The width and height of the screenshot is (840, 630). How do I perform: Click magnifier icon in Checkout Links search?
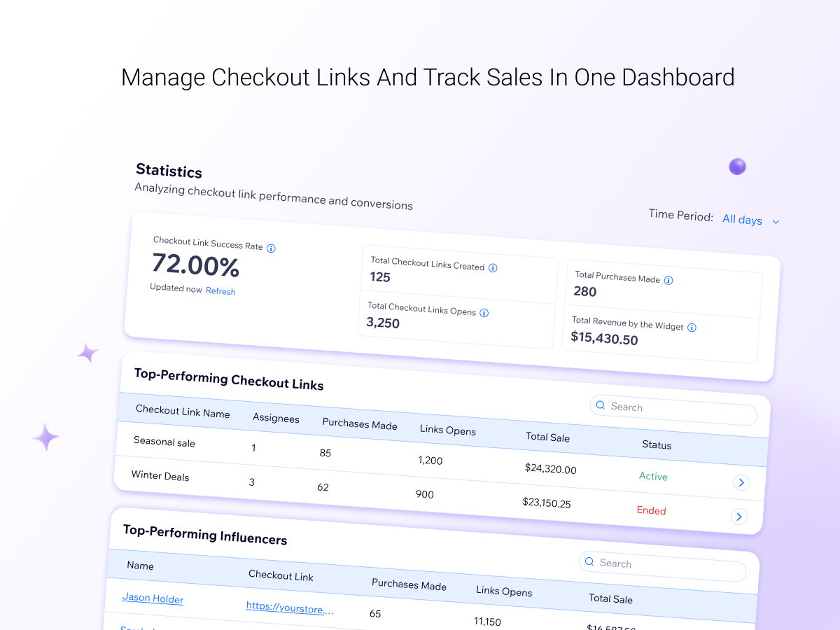click(x=601, y=405)
